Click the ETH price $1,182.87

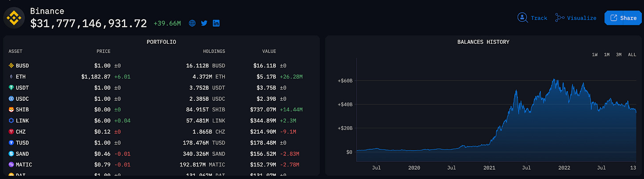[96, 76]
